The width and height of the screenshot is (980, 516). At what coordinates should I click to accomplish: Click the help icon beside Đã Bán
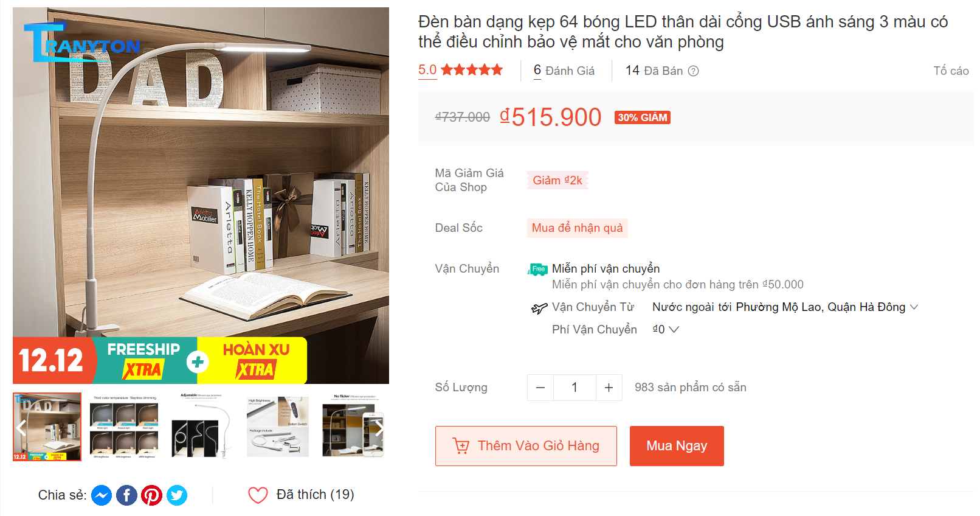(x=693, y=71)
